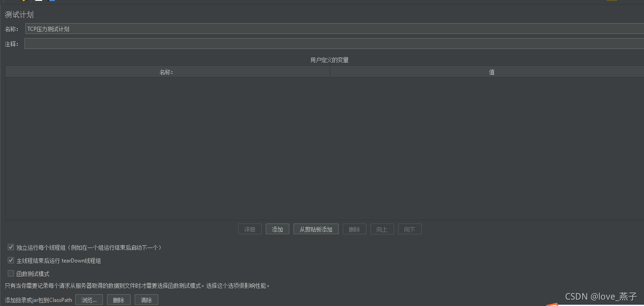Click the 删除 button beside 从剪贴板添加
Image resolution: width=644 pixels, height=306 pixels.
355,229
